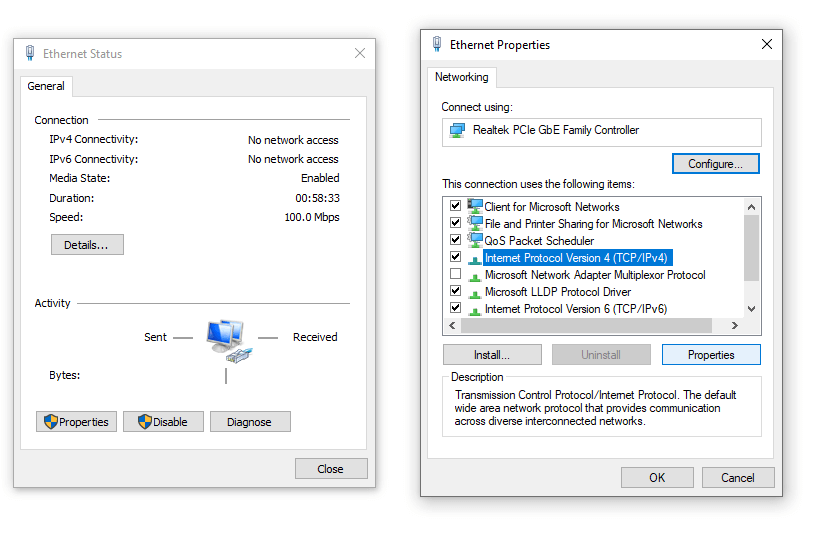Uncheck Internet Protocol Version 6 checkbox
817x533 pixels.
click(455, 307)
